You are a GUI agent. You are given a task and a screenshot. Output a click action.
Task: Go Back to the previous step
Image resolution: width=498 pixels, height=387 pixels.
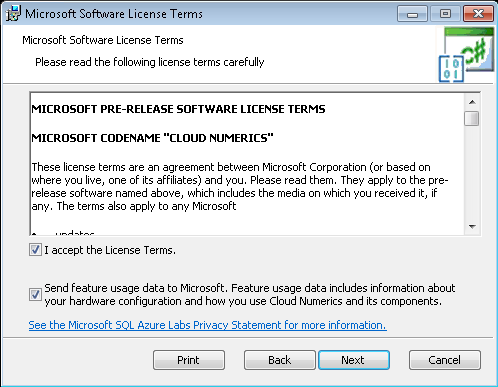tap(279, 360)
